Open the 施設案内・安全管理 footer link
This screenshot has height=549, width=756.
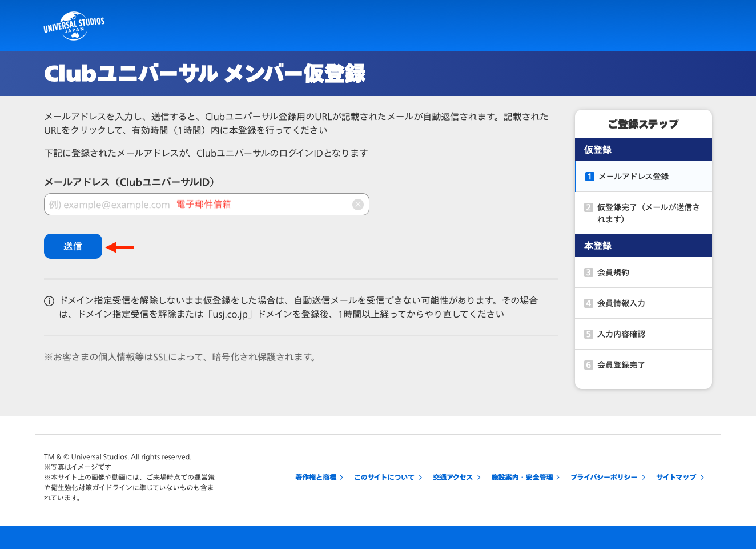tap(522, 478)
